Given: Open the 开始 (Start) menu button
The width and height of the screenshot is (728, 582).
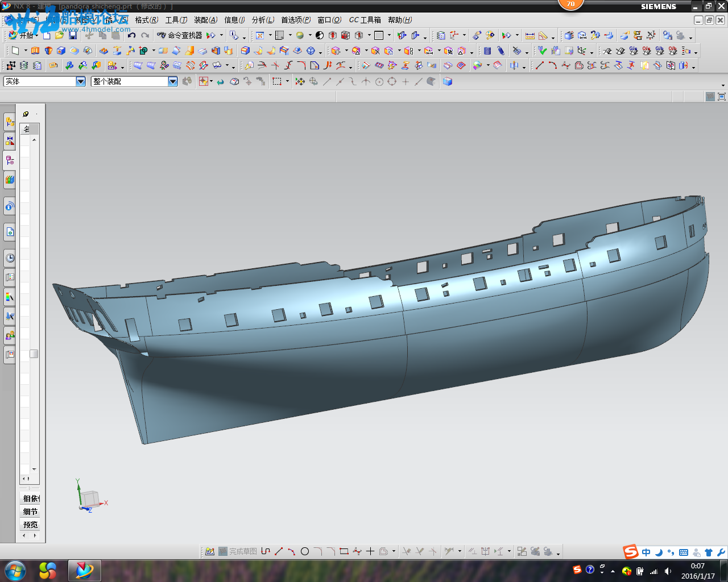Looking at the screenshot, I should tap(23, 35).
